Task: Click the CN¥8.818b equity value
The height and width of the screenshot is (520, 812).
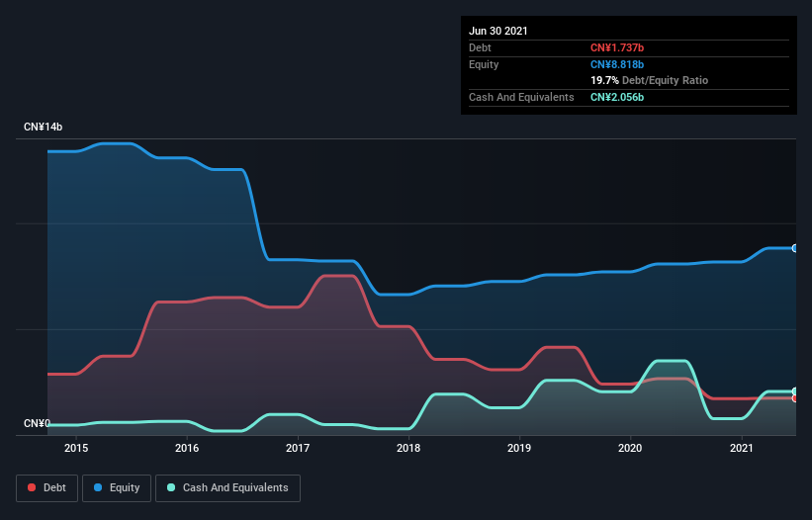Action: pyautogui.click(x=617, y=64)
